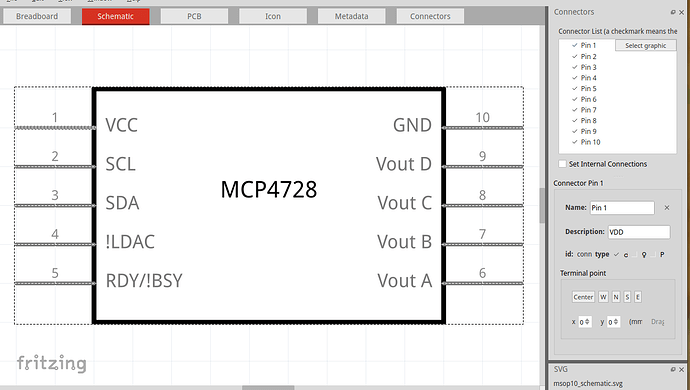Click pin 6 line next to Vout A

pos(483,283)
